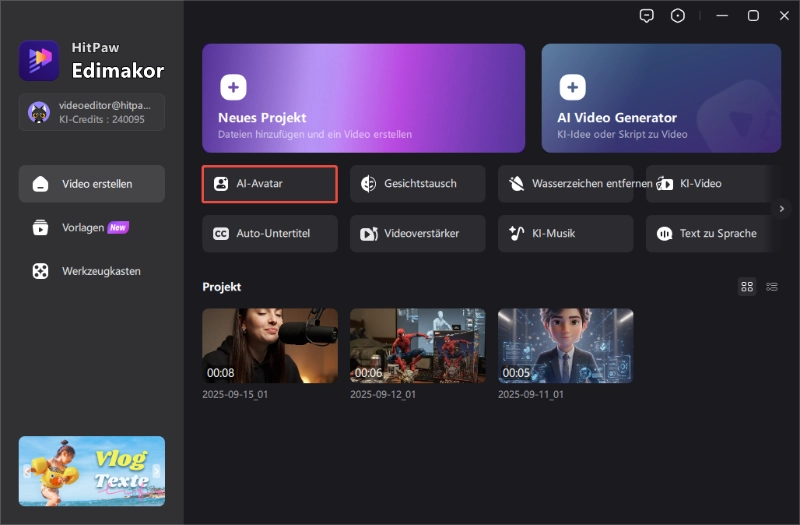Click the HitPaw Edimakor logo icon
Screen dimensions: 800x525
(x=39, y=60)
